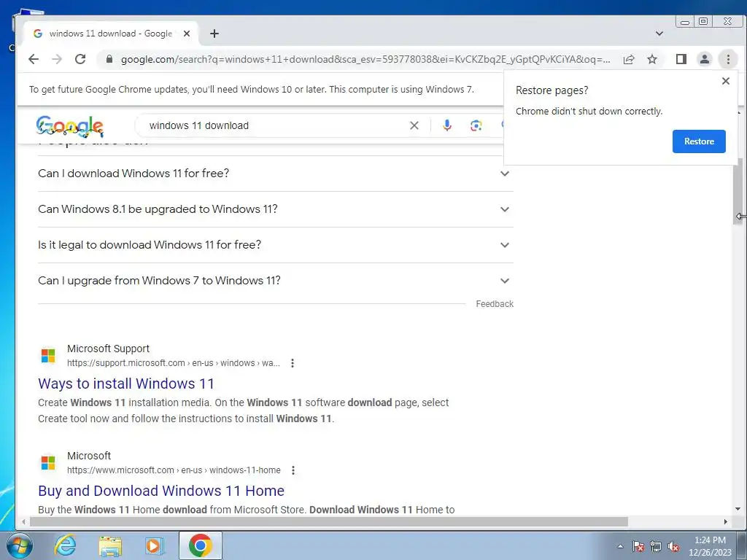747x560 pixels.
Task: Bookmark this page with the star
Action: coord(652,59)
